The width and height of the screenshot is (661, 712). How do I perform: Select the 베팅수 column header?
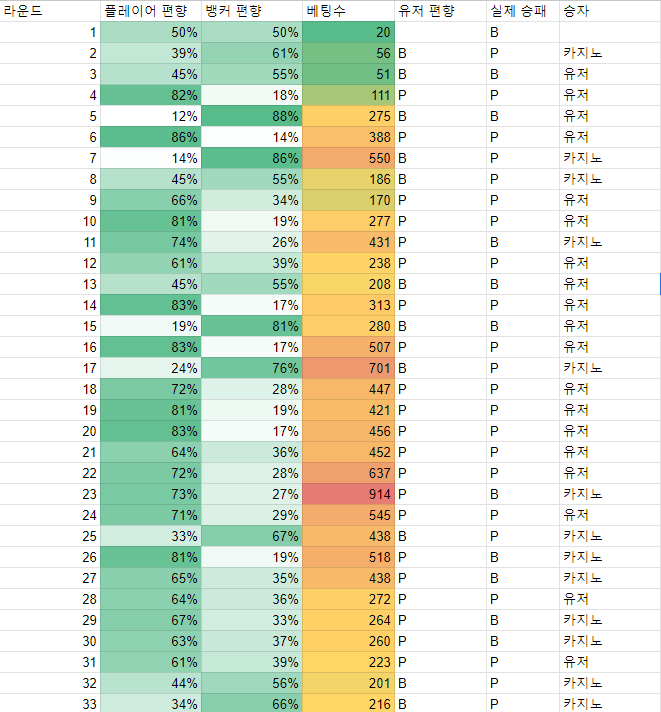point(349,10)
